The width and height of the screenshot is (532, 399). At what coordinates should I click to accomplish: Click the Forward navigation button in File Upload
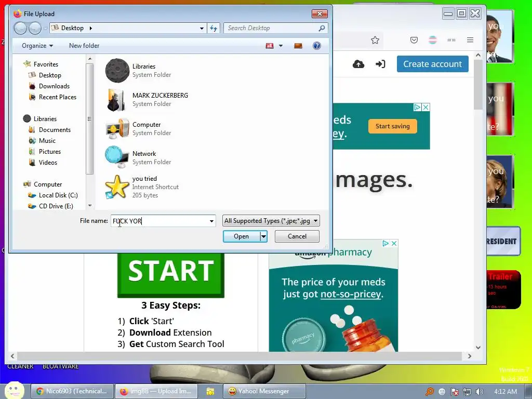click(35, 28)
